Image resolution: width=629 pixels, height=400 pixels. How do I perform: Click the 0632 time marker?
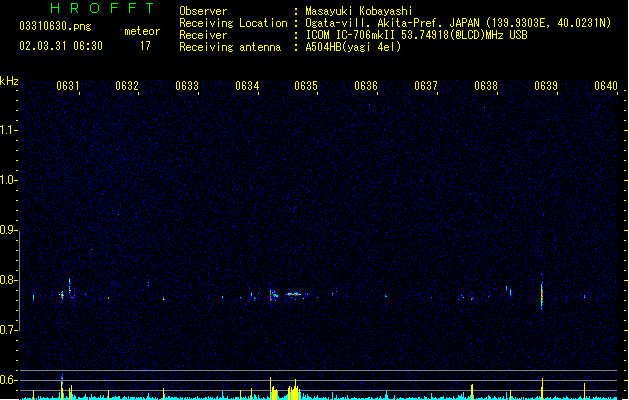[x=127, y=86]
